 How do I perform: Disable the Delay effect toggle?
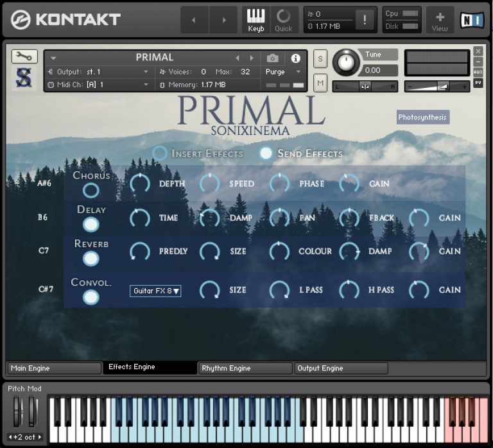click(91, 225)
